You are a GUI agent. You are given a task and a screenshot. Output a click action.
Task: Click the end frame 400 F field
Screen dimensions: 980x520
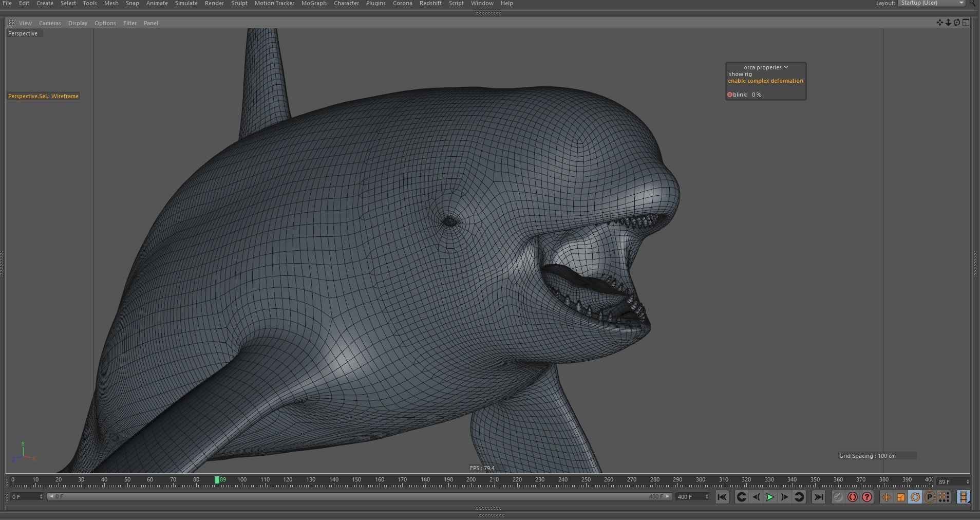(692, 496)
